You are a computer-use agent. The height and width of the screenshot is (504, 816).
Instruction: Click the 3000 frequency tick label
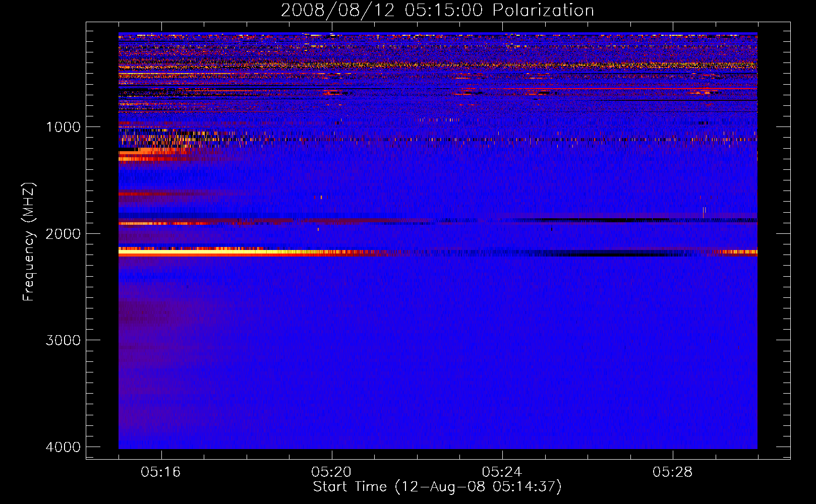tap(63, 340)
